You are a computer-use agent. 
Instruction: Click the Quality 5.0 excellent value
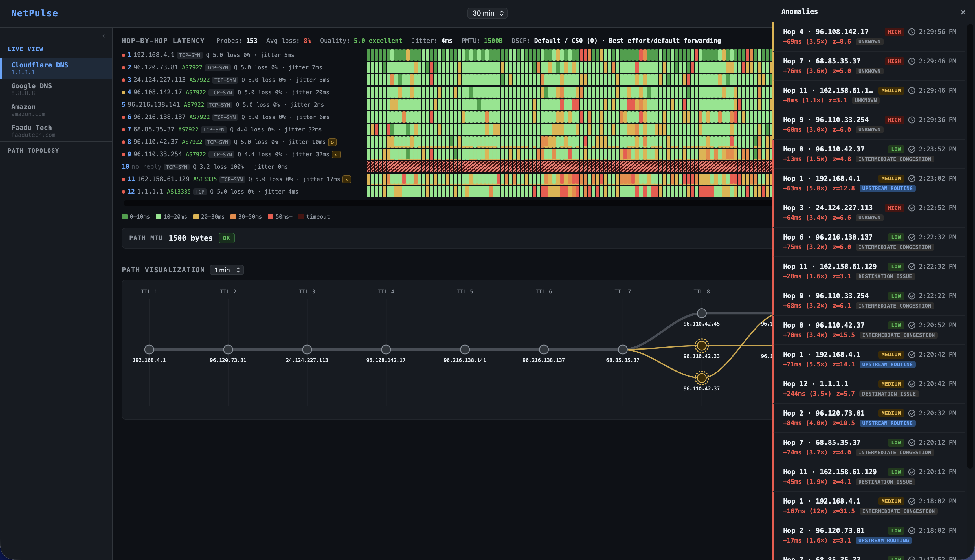[x=378, y=41]
